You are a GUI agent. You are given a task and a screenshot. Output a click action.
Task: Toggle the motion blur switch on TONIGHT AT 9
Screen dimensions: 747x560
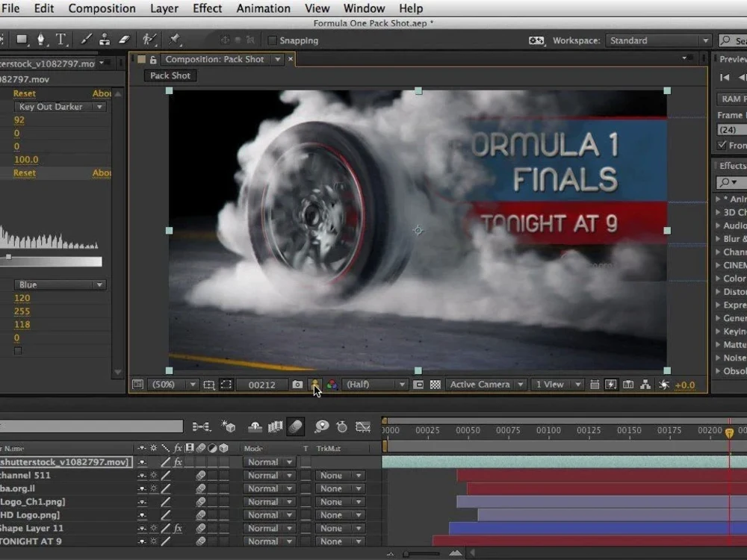tap(200, 541)
